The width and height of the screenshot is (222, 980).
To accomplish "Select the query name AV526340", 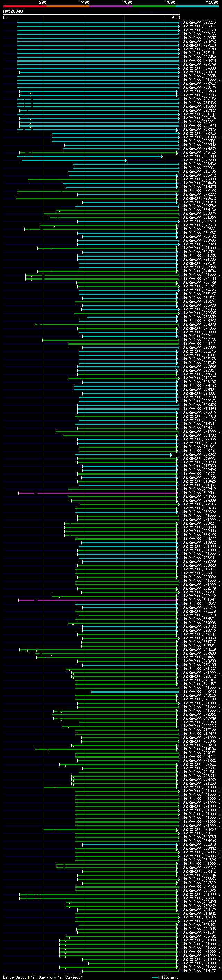I will [13, 11].
